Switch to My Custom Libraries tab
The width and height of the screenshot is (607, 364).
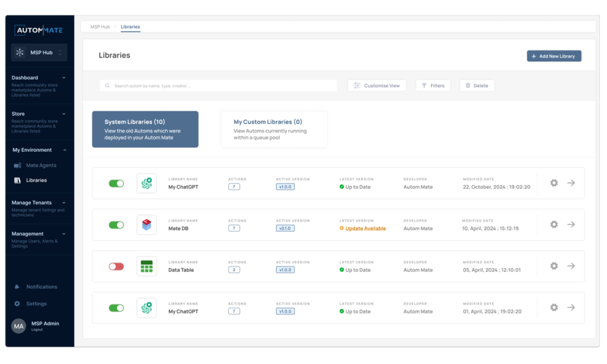pos(274,129)
